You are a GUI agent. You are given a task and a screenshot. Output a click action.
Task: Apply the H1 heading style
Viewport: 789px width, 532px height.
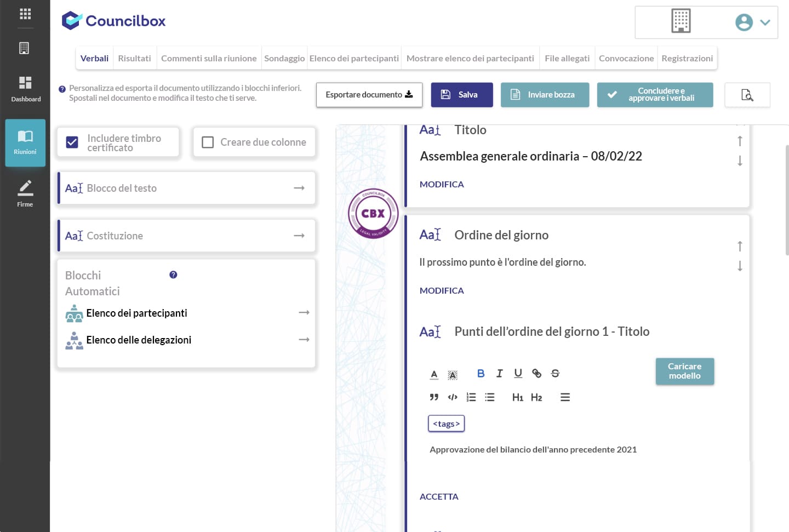point(517,397)
